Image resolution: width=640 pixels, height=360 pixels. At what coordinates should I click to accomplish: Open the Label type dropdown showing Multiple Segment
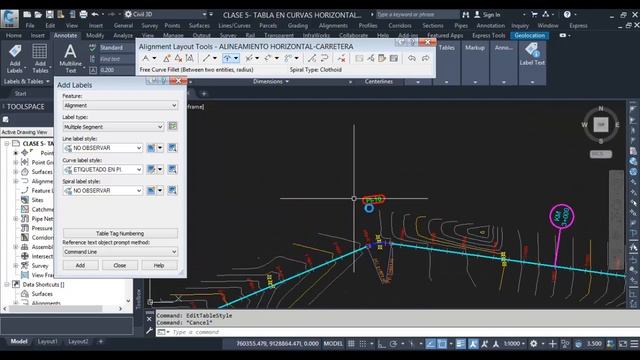tap(113, 127)
